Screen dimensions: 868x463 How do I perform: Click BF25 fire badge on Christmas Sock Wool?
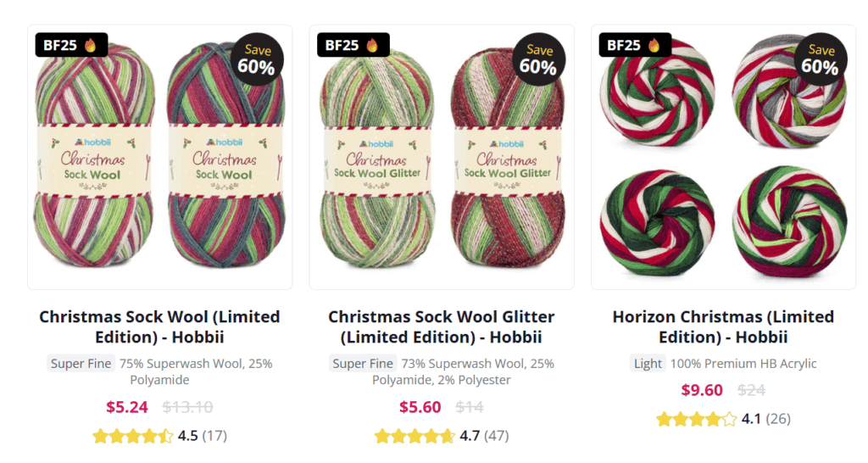(71, 45)
